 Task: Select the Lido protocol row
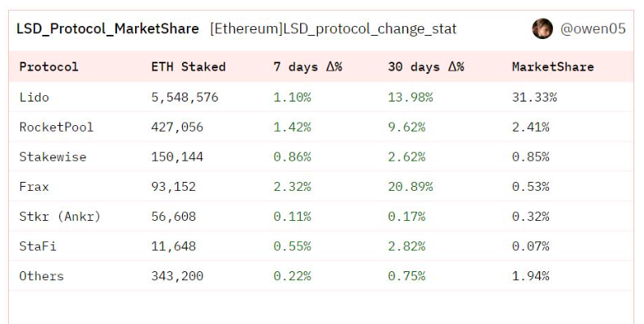[x=321, y=97]
